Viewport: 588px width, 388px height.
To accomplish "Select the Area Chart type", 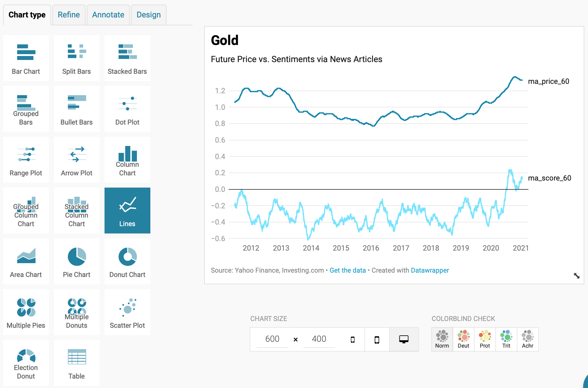I will tap(26, 261).
